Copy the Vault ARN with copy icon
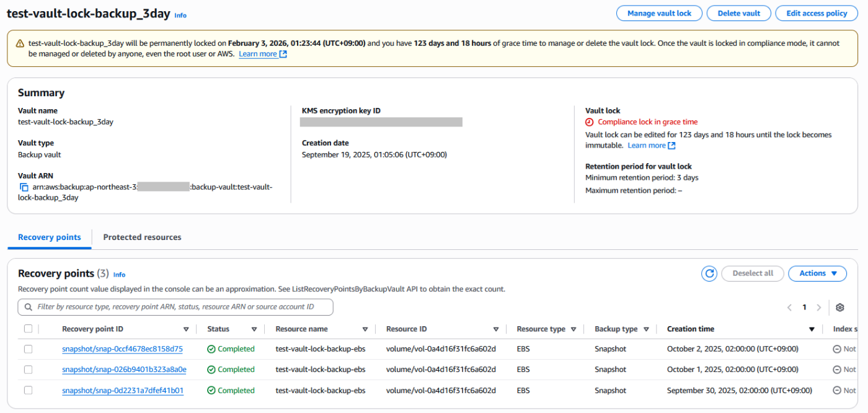This screenshot has width=868, height=413. [x=24, y=187]
